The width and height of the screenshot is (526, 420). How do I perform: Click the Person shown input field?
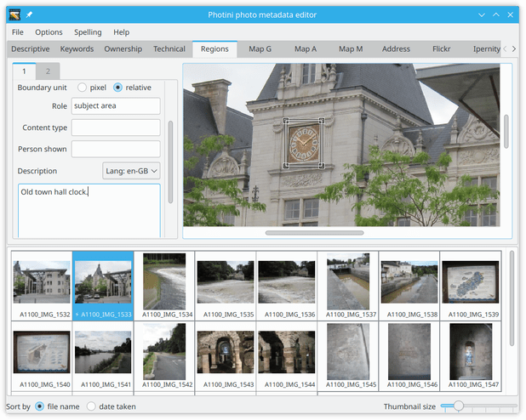coord(116,149)
